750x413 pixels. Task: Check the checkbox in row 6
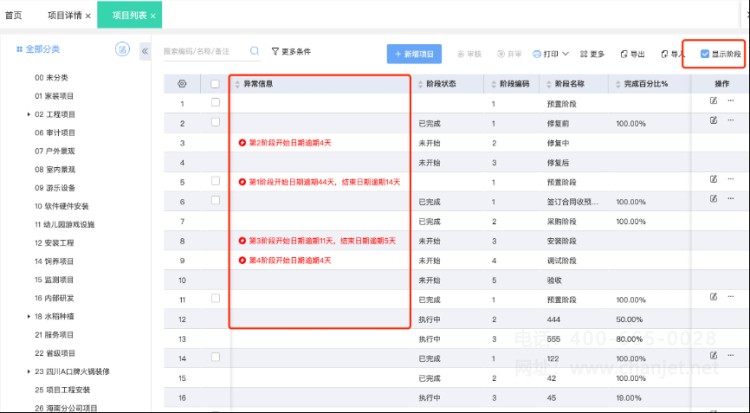tap(215, 200)
